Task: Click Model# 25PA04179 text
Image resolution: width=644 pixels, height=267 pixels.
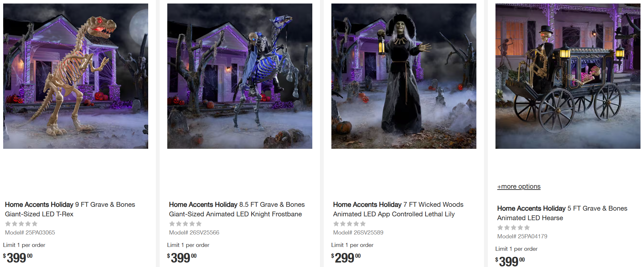Action: pyautogui.click(x=522, y=236)
